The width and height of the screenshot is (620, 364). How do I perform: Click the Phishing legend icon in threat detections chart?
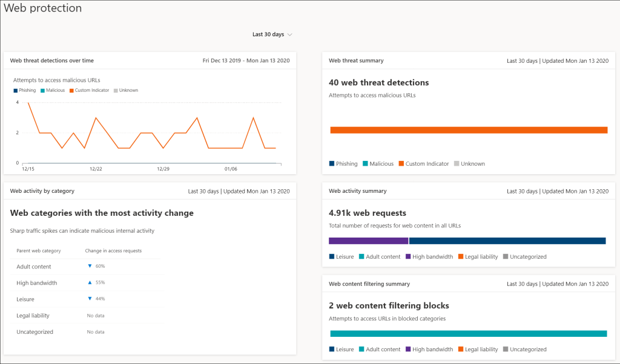click(15, 90)
